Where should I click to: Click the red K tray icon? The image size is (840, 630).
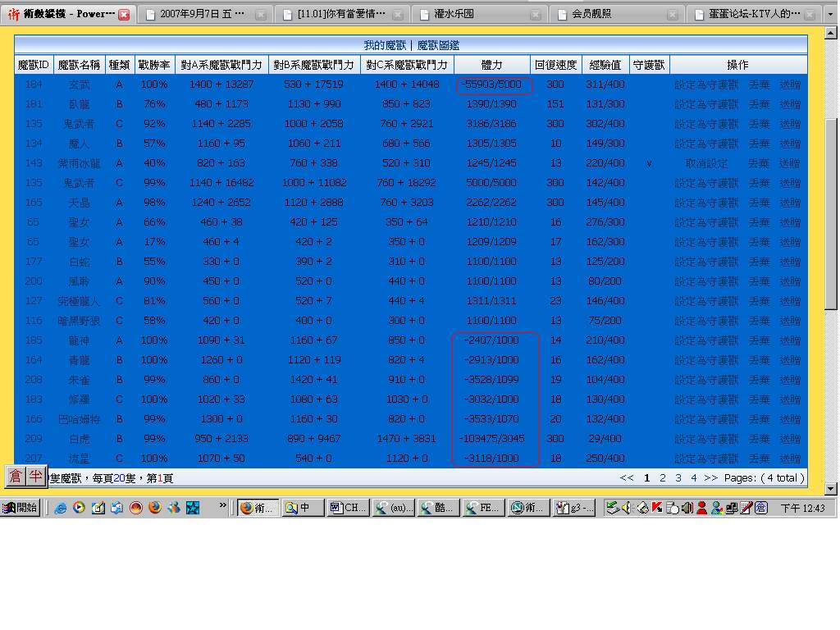655,508
